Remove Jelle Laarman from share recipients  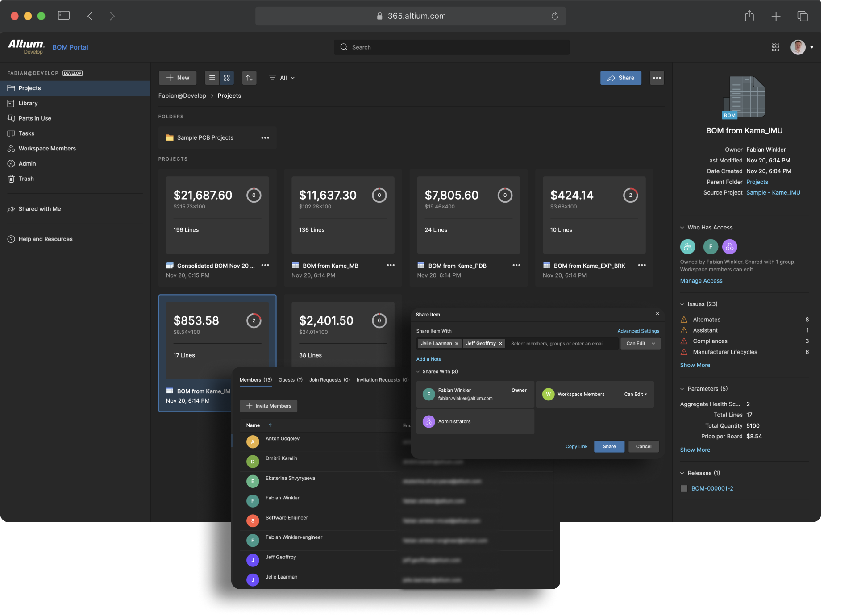pos(457,344)
